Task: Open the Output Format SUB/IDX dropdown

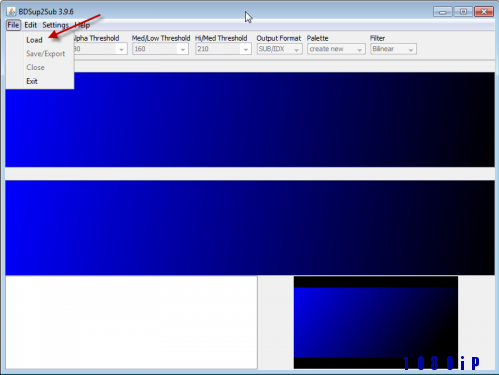Action: tap(279, 49)
